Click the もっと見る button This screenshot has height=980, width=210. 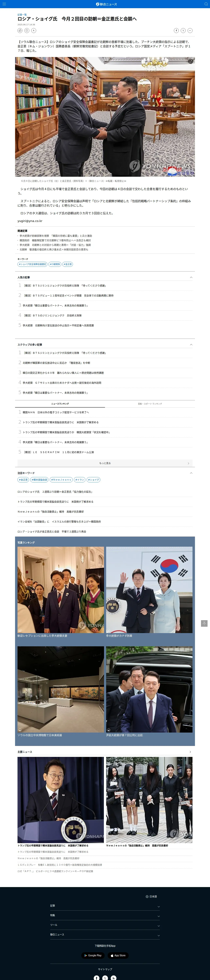[x=105, y=463]
